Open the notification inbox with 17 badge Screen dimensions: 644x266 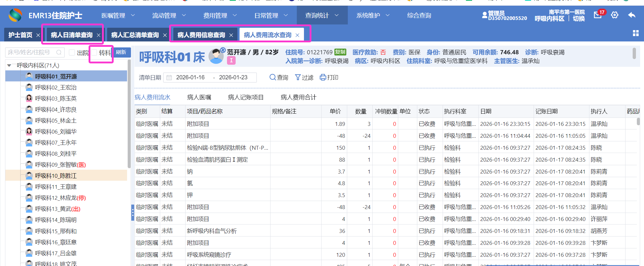point(598,15)
